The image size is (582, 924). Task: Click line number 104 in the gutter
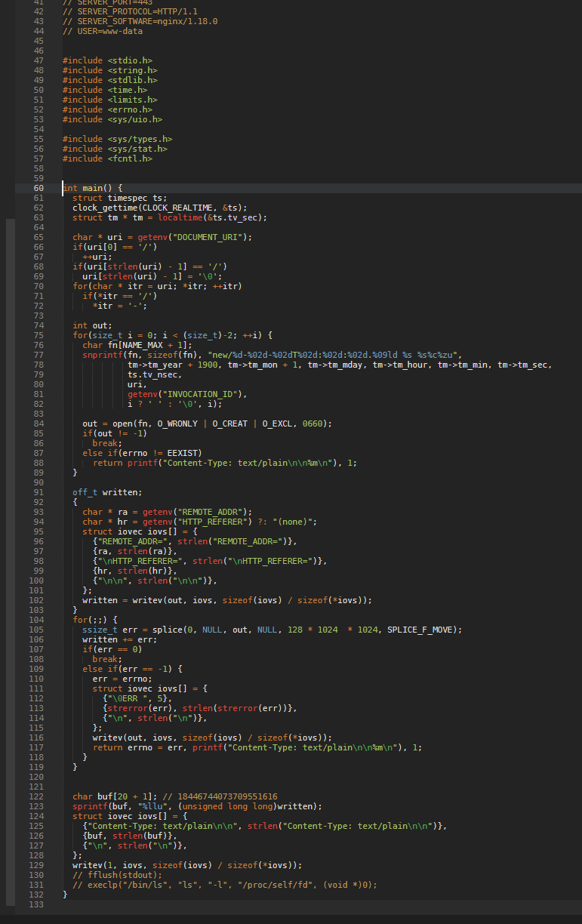[37, 620]
